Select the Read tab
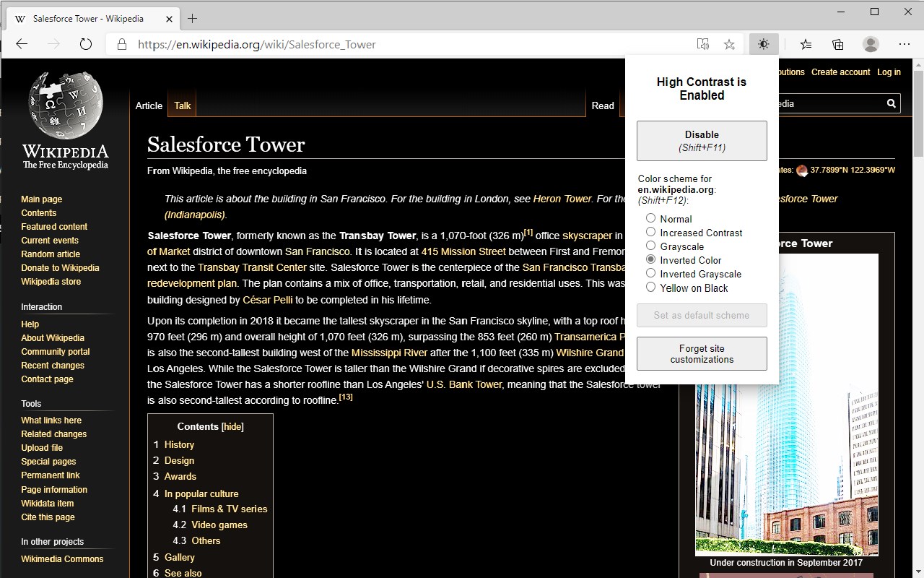Viewport: 924px width, 578px height. (603, 105)
